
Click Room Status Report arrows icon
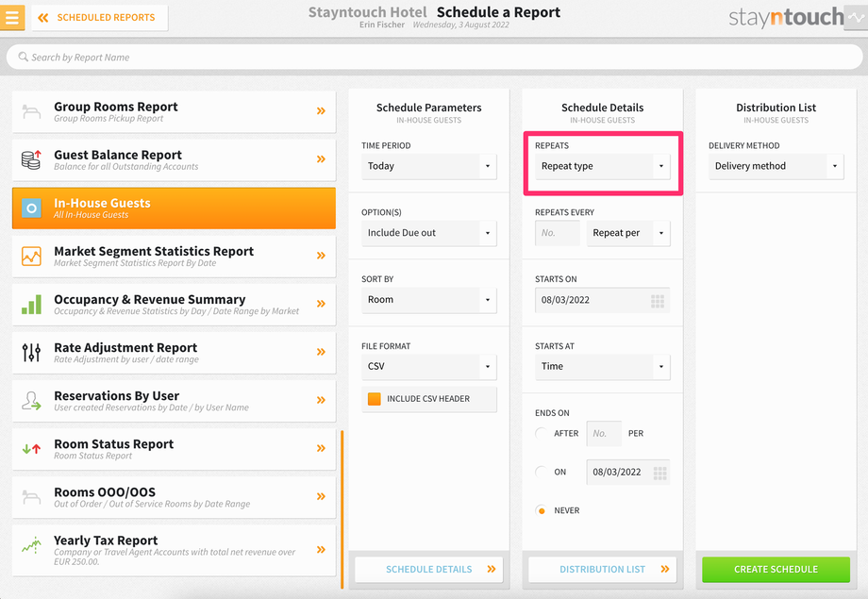31,449
